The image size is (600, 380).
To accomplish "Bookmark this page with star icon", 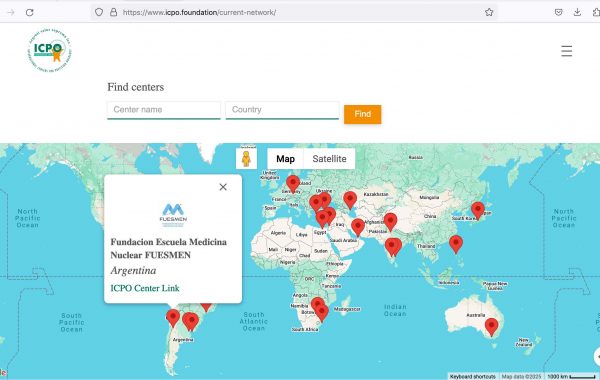I will pyautogui.click(x=489, y=12).
